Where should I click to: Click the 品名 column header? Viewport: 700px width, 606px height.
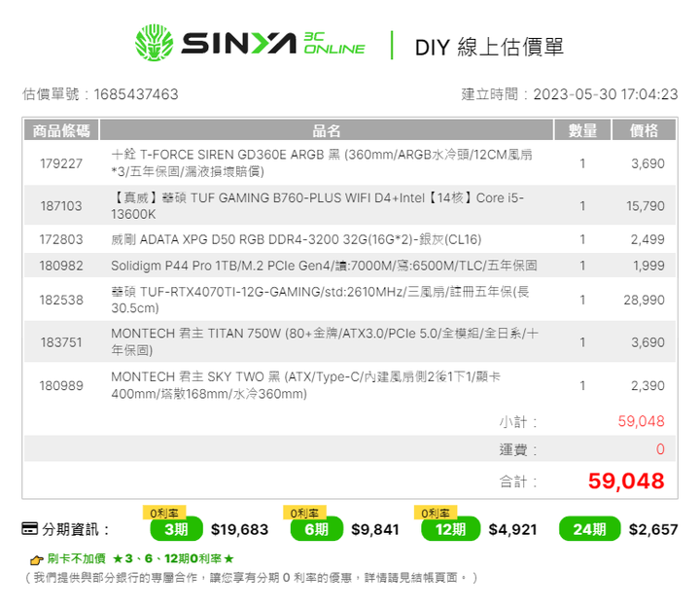327,130
